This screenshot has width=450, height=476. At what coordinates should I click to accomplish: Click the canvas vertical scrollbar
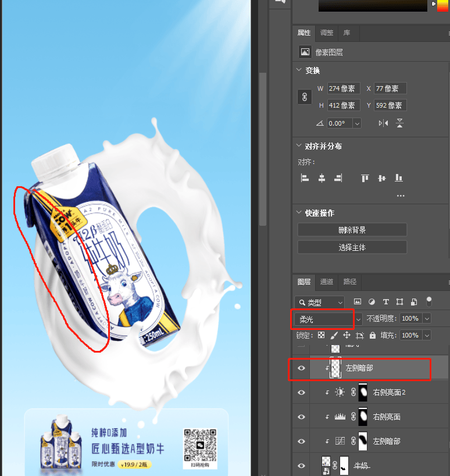[x=263, y=149]
